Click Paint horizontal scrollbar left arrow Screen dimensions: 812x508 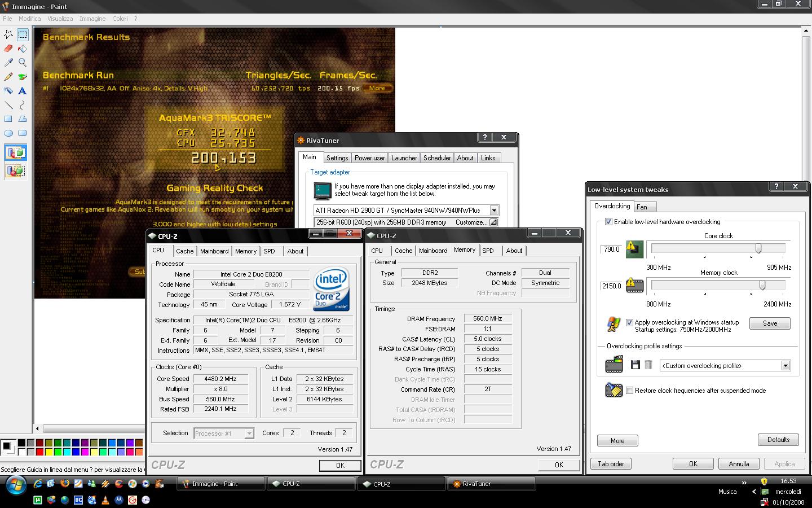tap(38, 428)
